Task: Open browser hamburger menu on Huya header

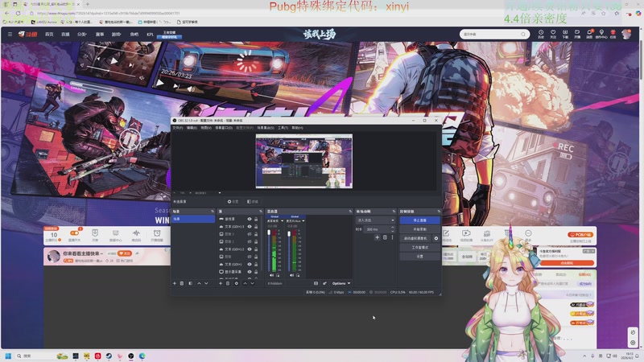Action: (x=10, y=34)
